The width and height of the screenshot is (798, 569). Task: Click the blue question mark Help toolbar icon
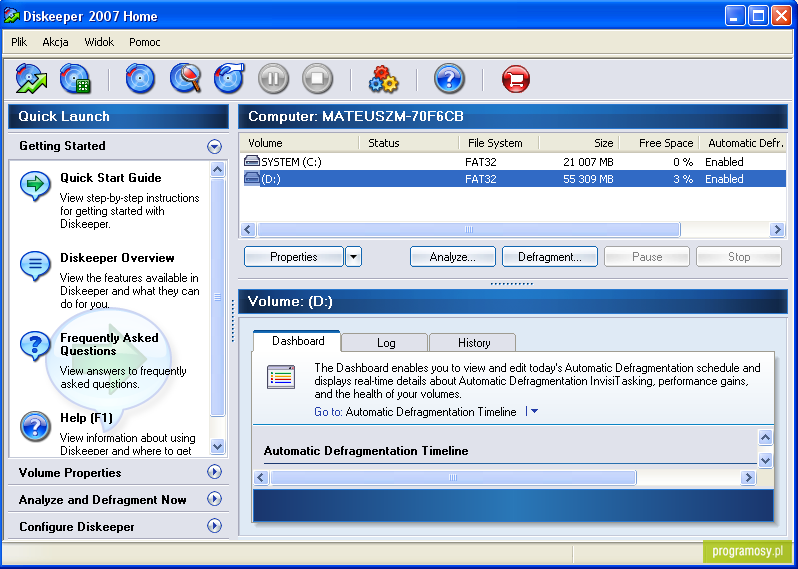pyautogui.click(x=449, y=79)
